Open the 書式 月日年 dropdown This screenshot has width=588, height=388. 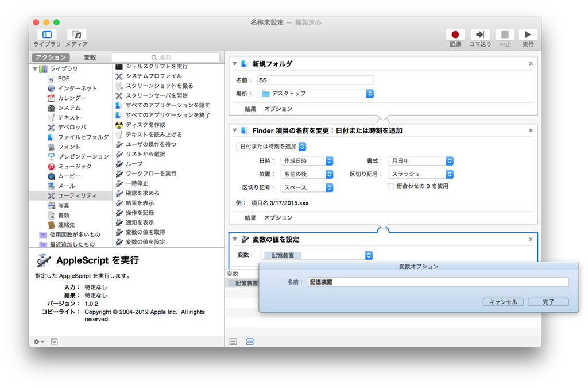pos(421,160)
